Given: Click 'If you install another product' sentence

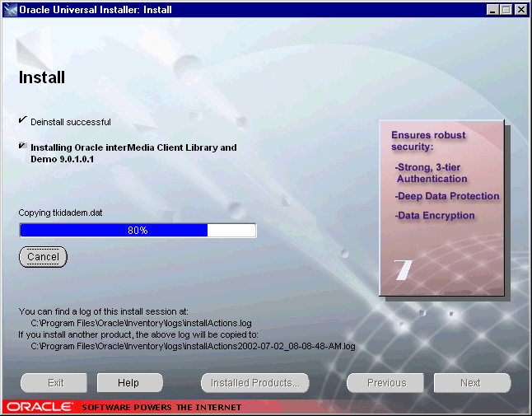Looking at the screenshot, I should (x=138, y=334).
